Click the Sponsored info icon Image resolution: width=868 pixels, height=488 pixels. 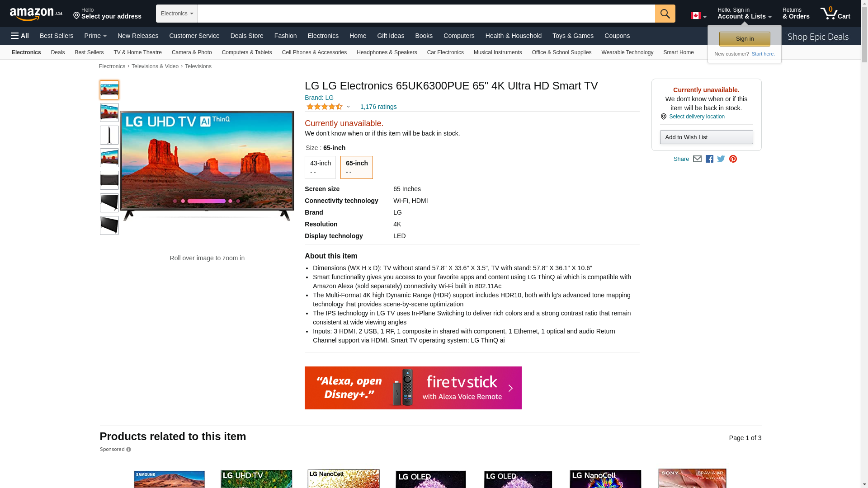129,450
